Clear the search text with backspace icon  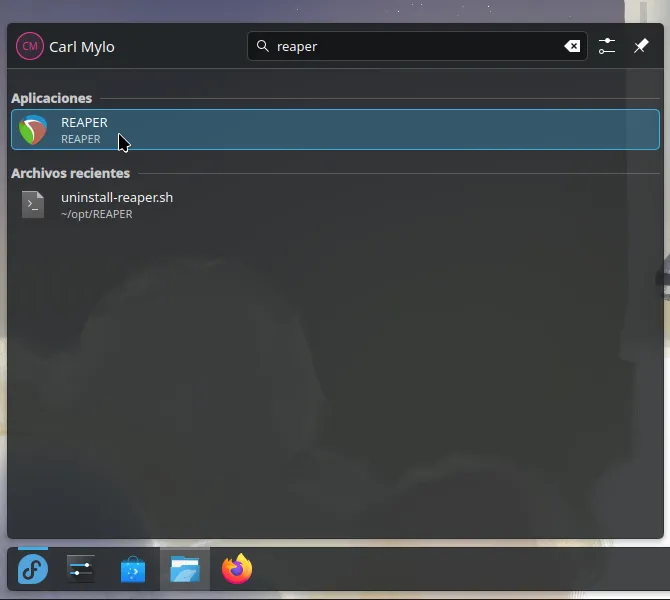pos(572,46)
